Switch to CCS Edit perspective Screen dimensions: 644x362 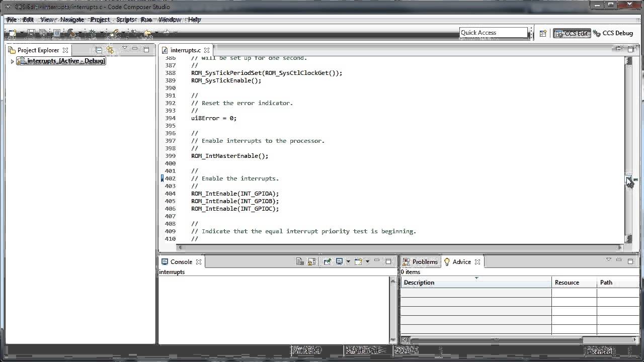[x=572, y=33]
